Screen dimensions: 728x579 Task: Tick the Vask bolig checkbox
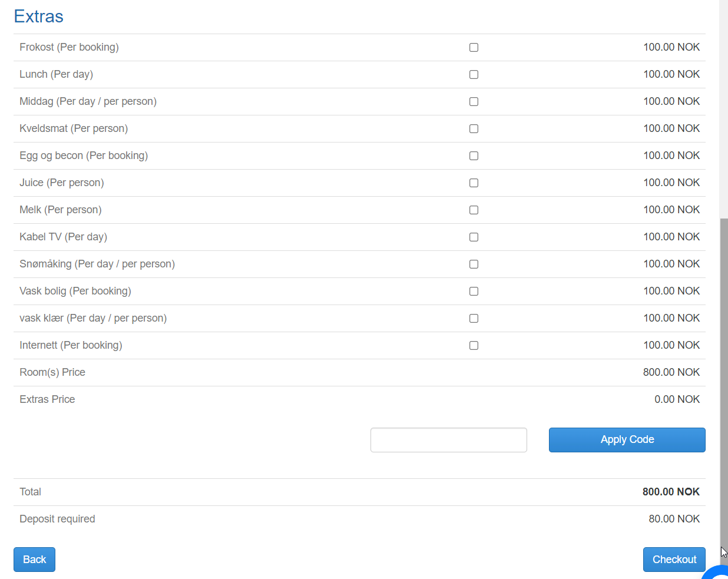(474, 292)
